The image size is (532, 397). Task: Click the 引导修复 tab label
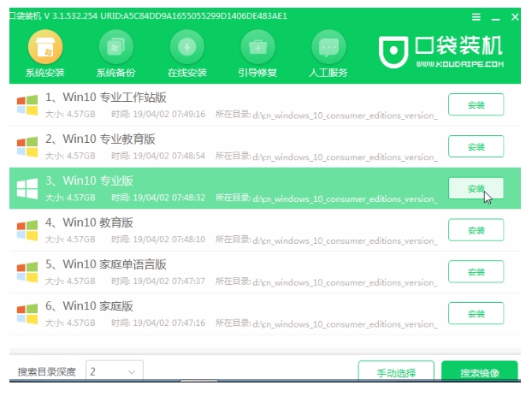[257, 73]
